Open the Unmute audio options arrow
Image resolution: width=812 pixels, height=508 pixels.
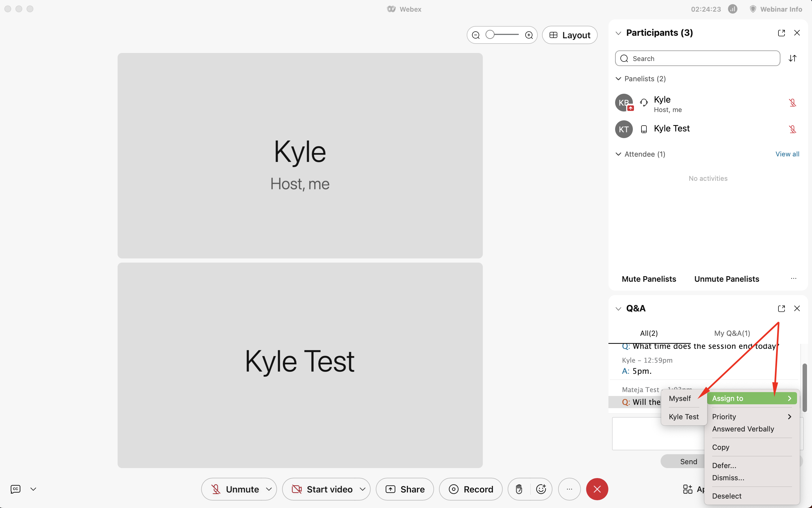point(269,489)
